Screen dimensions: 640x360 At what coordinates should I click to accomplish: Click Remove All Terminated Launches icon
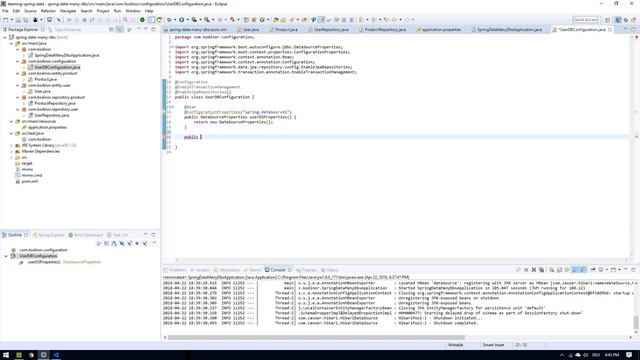[542, 270]
